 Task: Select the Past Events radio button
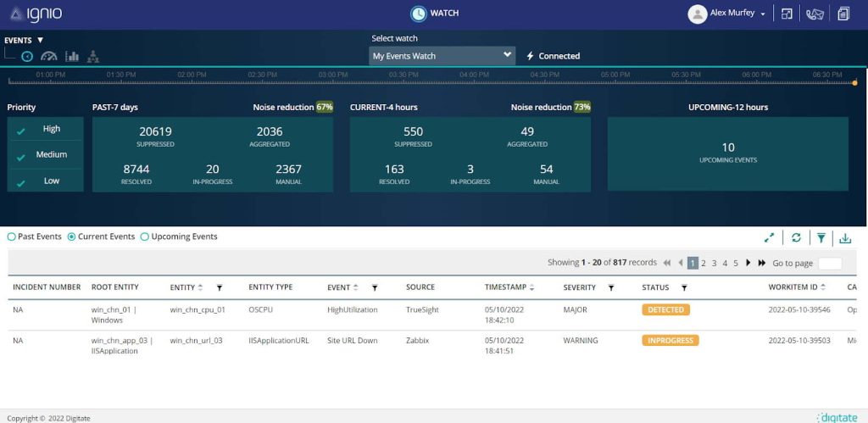(12, 237)
